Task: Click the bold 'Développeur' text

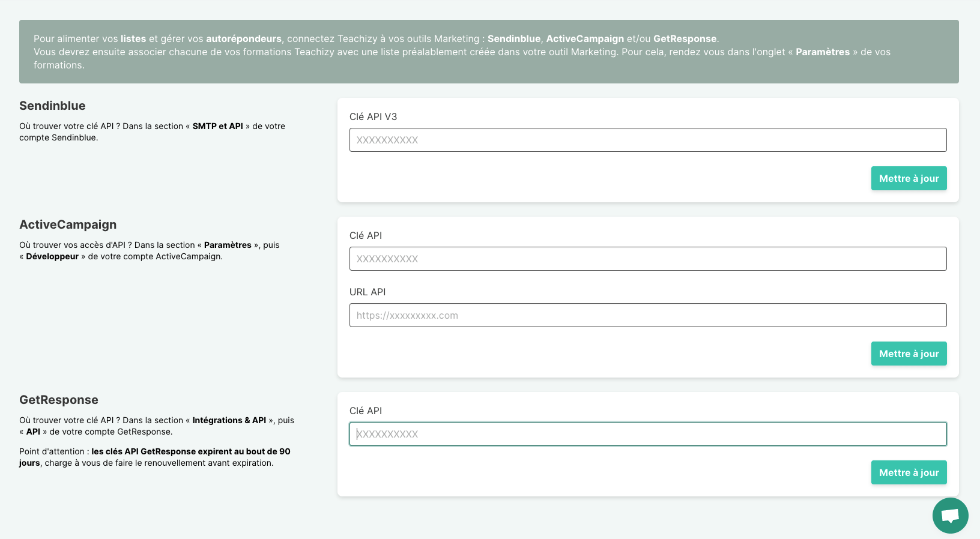Action: [x=52, y=256]
